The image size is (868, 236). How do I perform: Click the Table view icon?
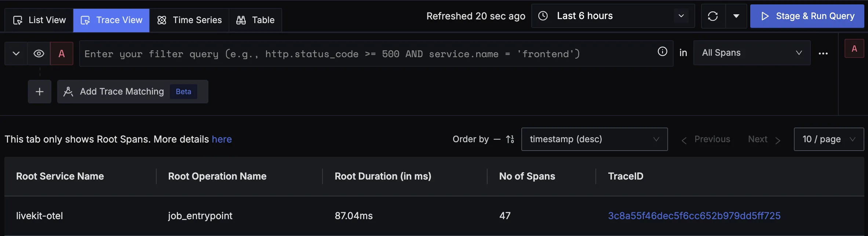[x=242, y=20]
